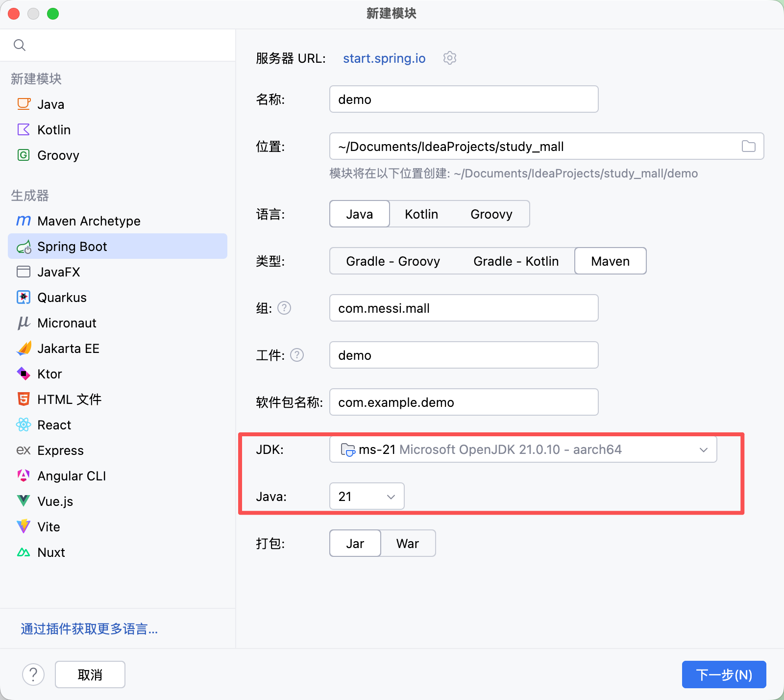Edit the 名称 name field demo
This screenshot has width=784, height=700.
pos(464,99)
